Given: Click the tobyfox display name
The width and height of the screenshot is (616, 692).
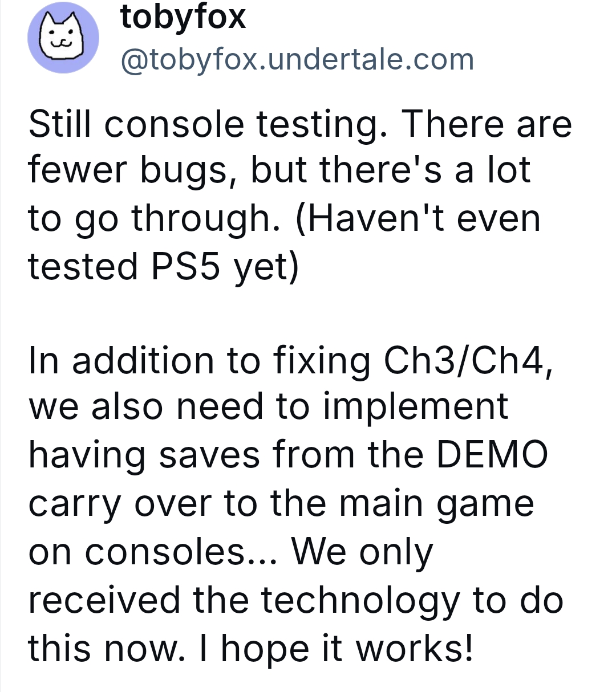Looking at the screenshot, I should [183, 16].
